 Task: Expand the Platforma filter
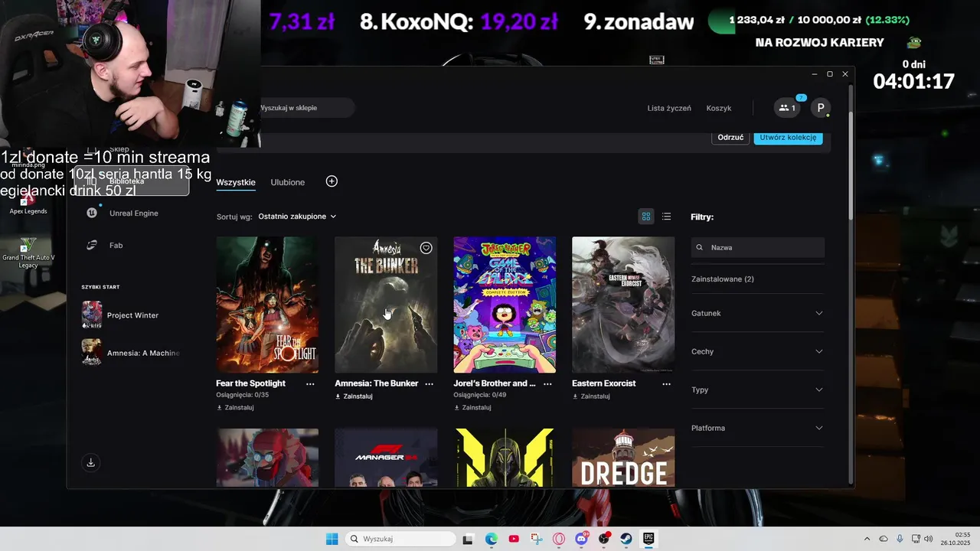(x=757, y=428)
